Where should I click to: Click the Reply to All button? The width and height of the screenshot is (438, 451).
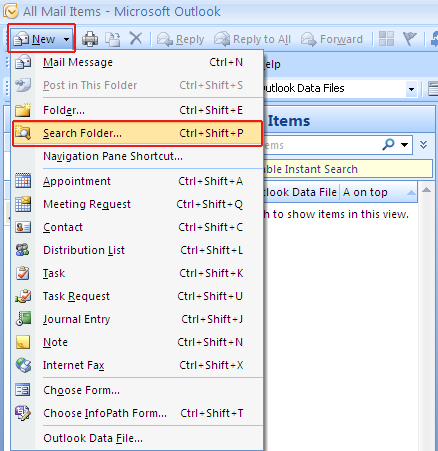(x=252, y=39)
